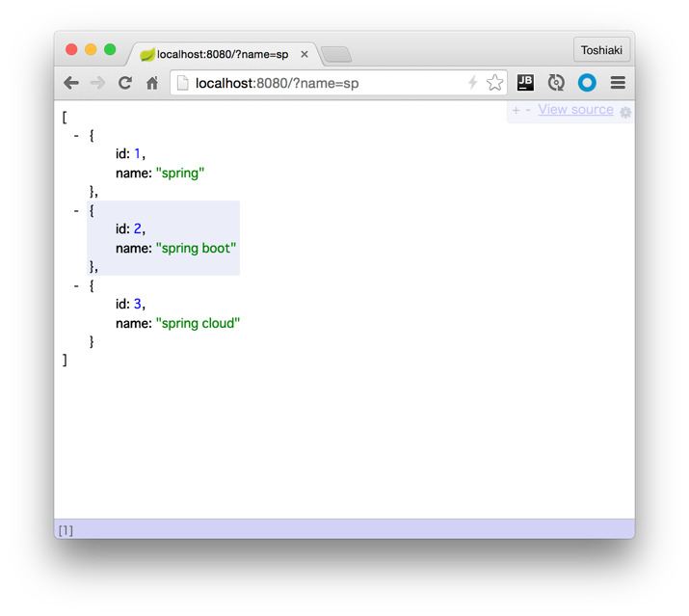The image size is (689, 616).
Task: Collapse all JSON nodes with minus
Action: [x=528, y=110]
